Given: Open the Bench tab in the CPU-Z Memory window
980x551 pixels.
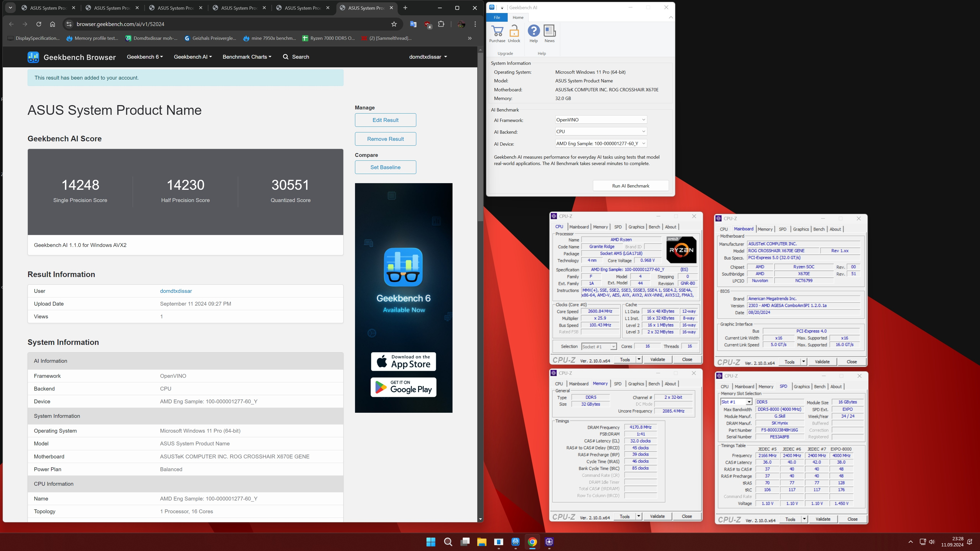Looking at the screenshot, I should point(654,384).
